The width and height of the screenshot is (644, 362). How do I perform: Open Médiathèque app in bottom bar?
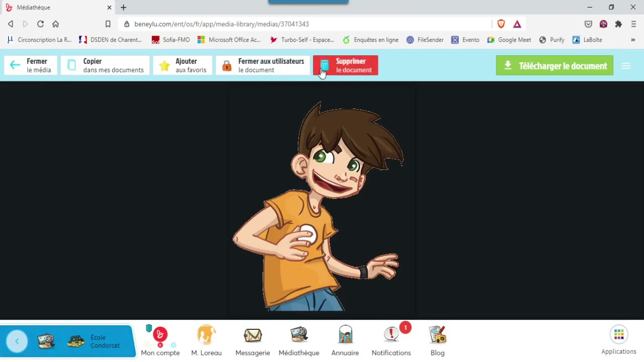[x=299, y=341]
